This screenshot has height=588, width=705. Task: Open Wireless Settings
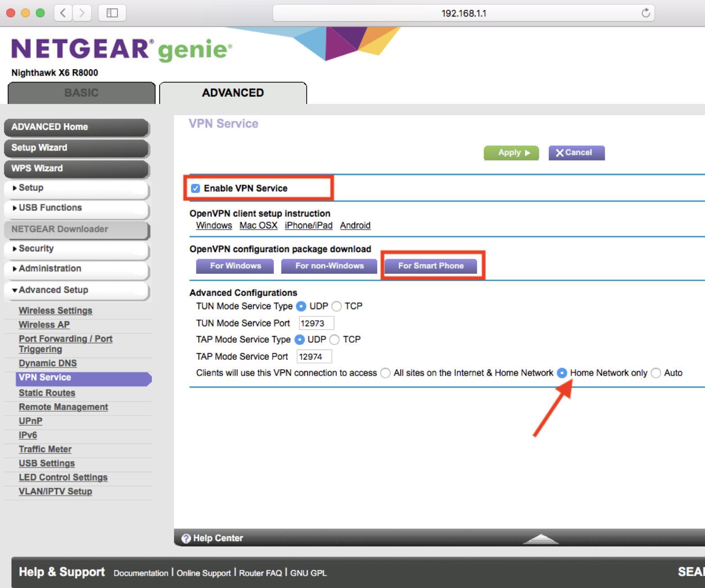(55, 311)
